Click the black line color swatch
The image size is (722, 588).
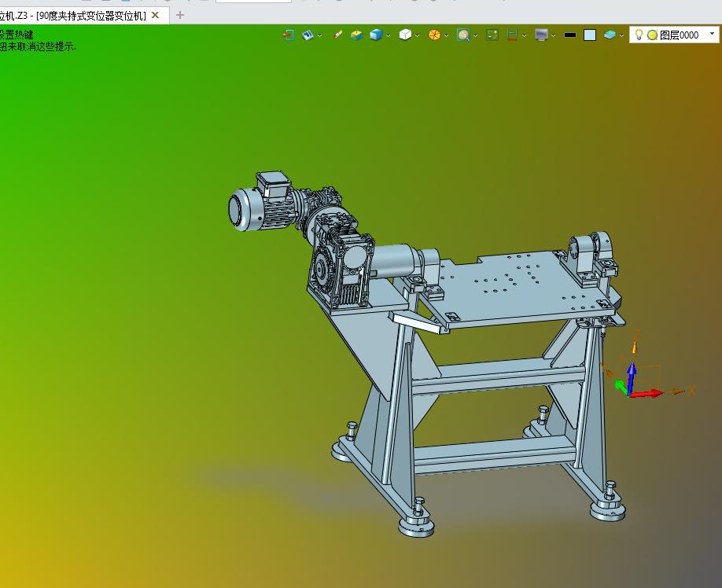click(x=570, y=35)
